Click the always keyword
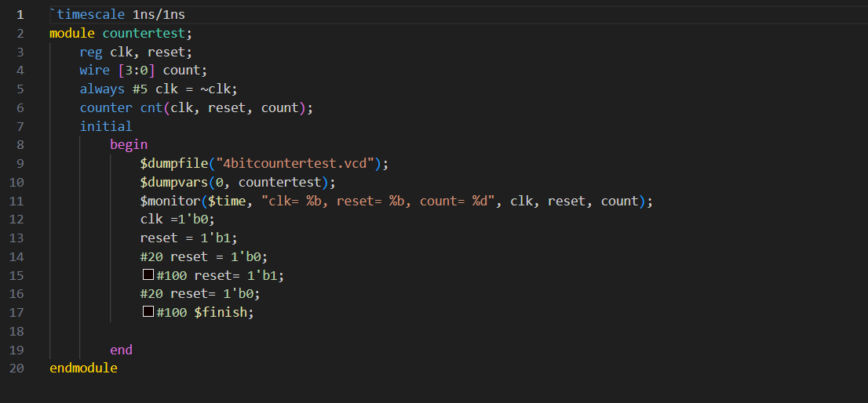 (x=102, y=89)
